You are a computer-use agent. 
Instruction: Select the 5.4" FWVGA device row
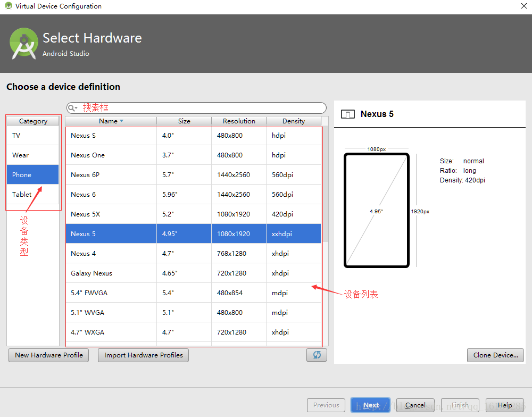coord(194,293)
